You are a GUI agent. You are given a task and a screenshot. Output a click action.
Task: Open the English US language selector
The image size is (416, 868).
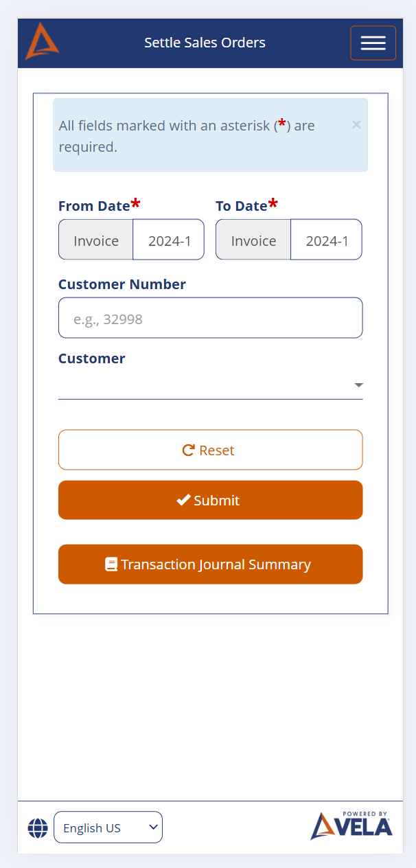pos(108,827)
